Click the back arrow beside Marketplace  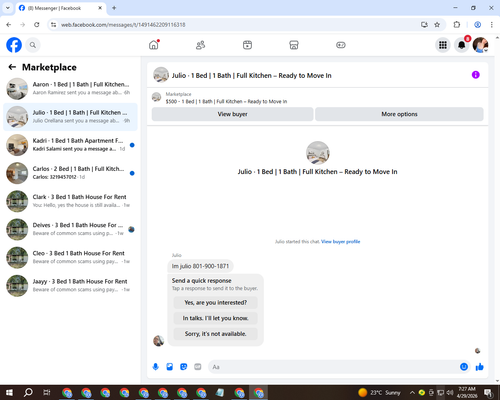click(x=12, y=67)
